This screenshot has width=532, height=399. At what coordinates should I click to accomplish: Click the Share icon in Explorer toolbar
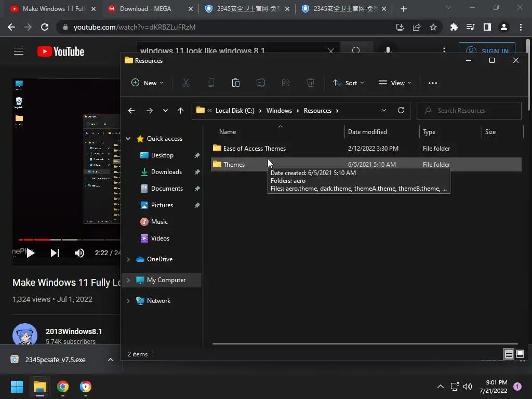tap(286, 83)
